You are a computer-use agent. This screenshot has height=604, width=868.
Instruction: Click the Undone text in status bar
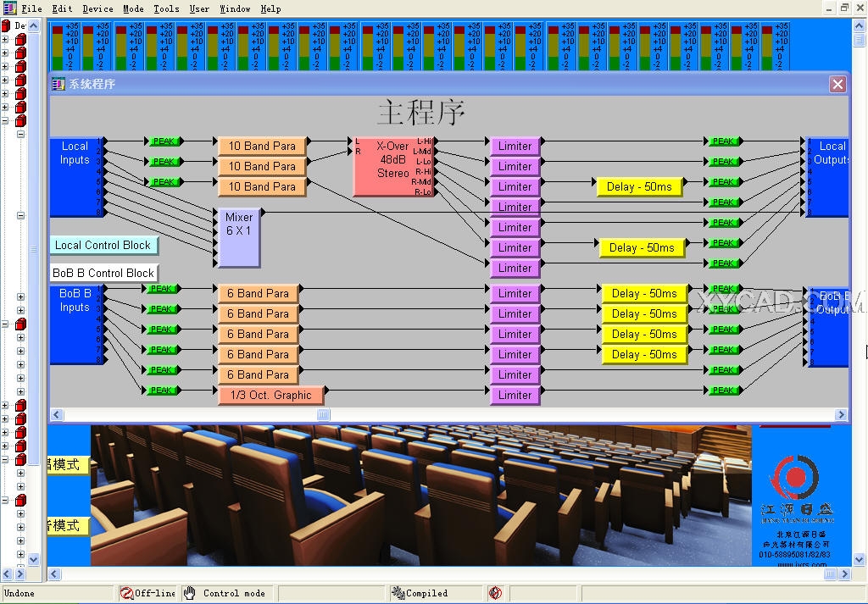[x=19, y=593]
